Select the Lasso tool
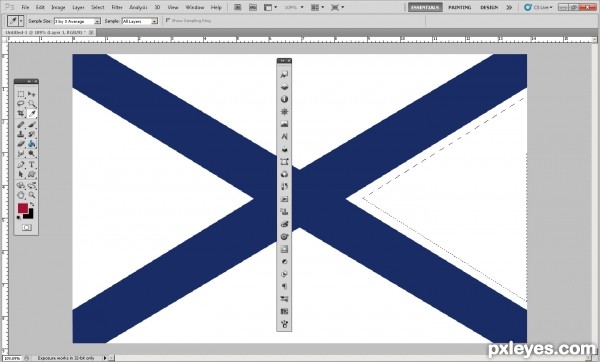The image size is (600, 362). (21, 104)
